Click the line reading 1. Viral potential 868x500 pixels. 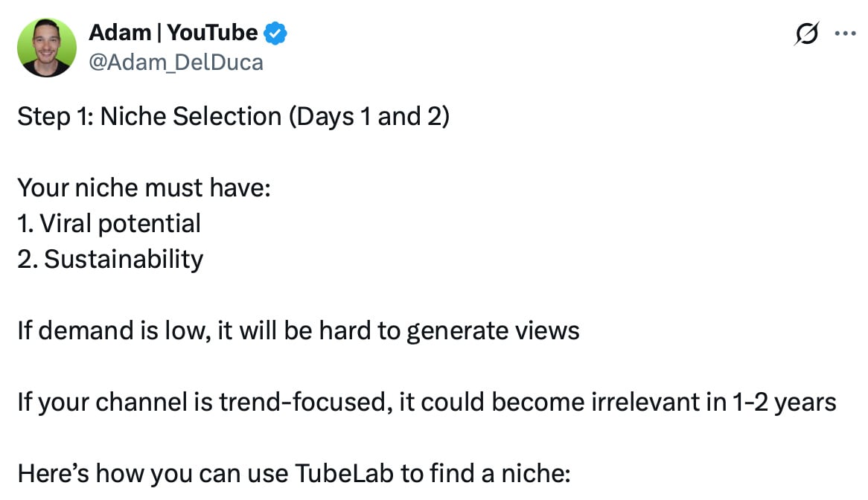point(109,222)
